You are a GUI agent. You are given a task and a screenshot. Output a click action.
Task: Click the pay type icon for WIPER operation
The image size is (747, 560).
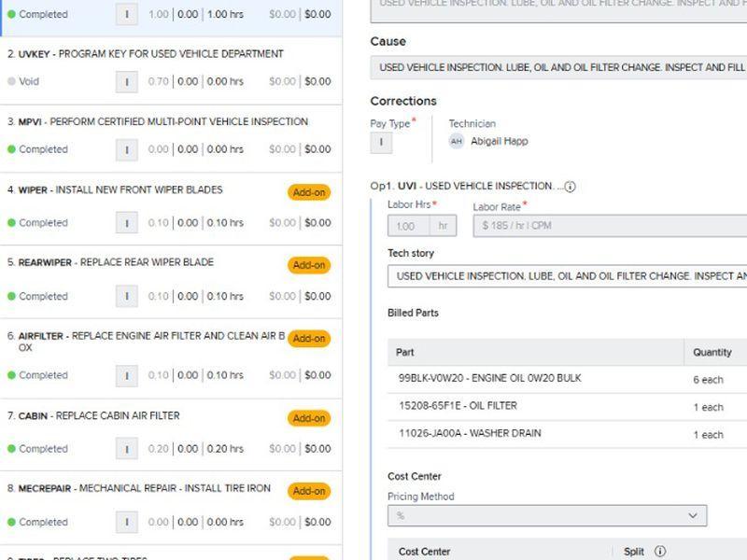(x=127, y=223)
